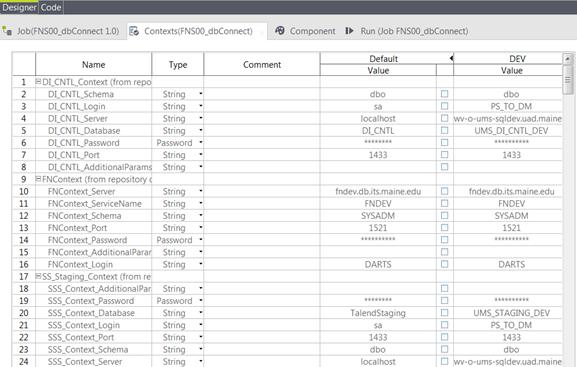
Task: Click the FNContext_ServiceName name cell
Action: pyautogui.click(x=94, y=204)
